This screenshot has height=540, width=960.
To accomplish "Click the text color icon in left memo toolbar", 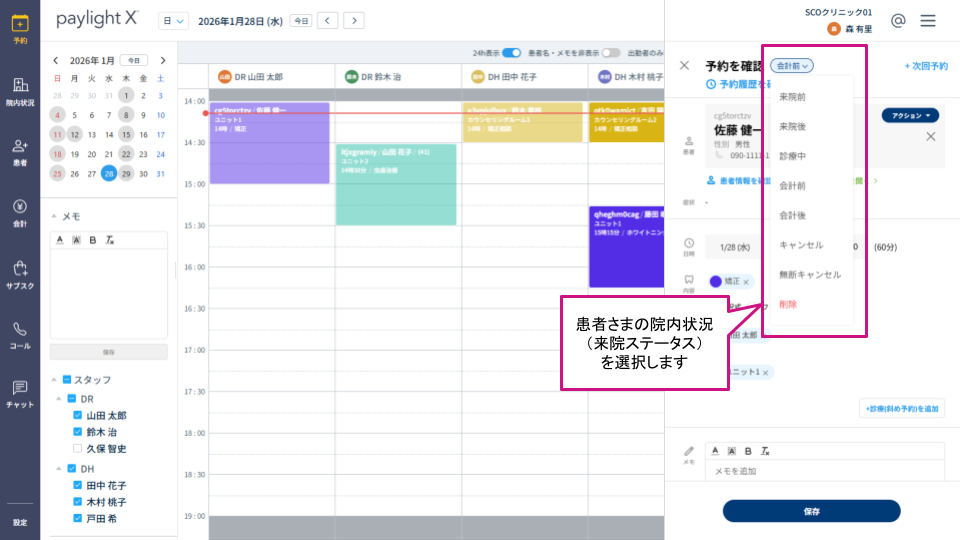I will pos(59,240).
